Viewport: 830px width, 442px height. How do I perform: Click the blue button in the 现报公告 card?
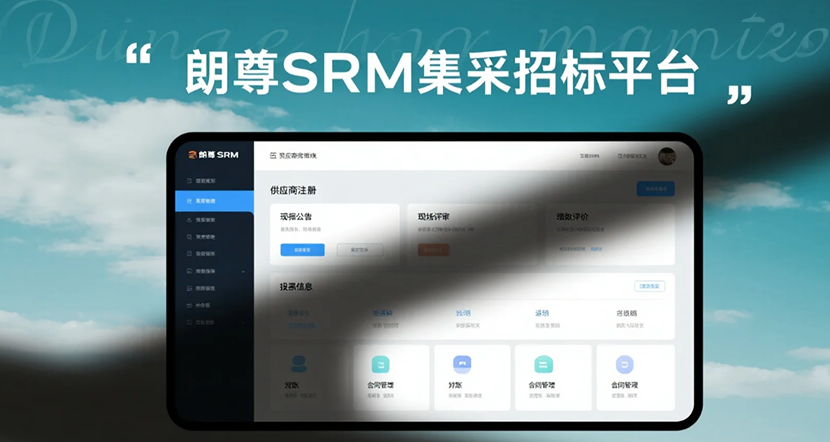pos(301,250)
